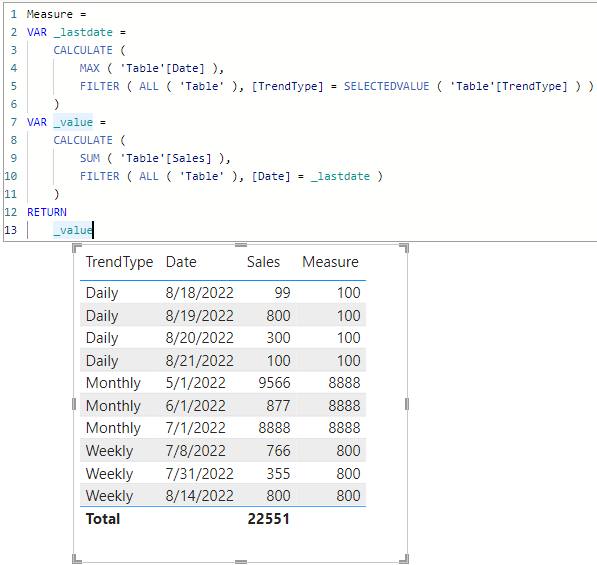
Task: Select the 8/19/2022 date cell
Action: point(199,316)
